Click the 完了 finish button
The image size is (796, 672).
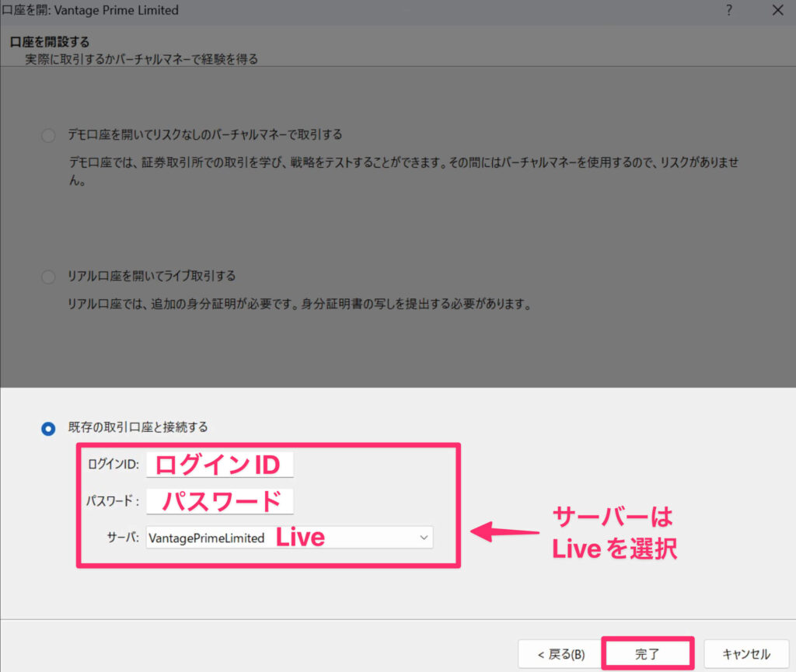(647, 653)
